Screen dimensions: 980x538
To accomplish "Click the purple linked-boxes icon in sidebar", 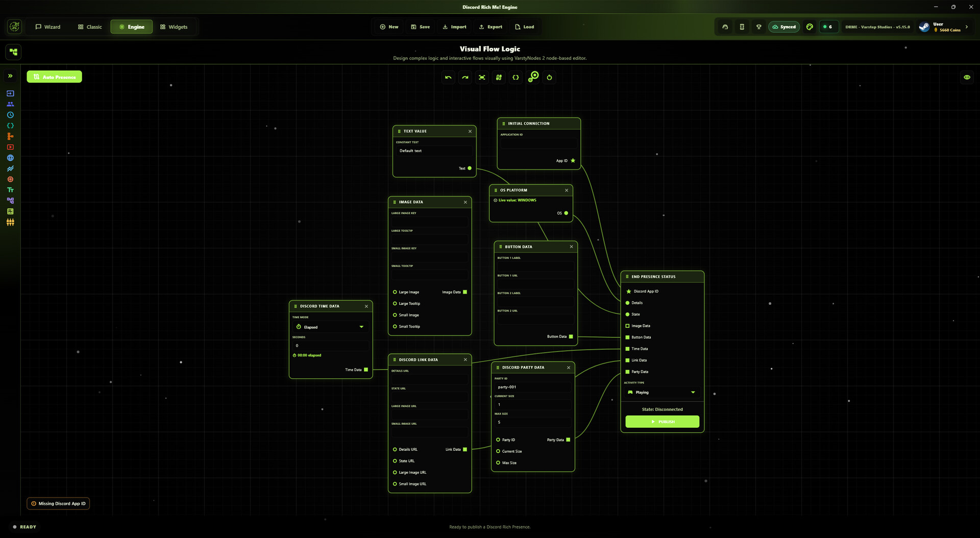I will [x=10, y=201].
